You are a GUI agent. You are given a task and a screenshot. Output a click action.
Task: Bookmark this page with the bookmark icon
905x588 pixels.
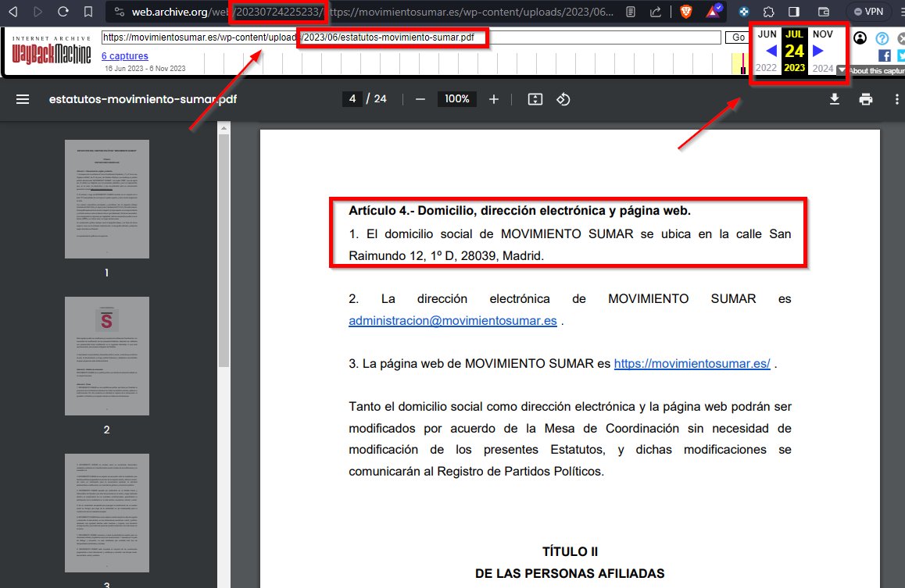coord(88,12)
